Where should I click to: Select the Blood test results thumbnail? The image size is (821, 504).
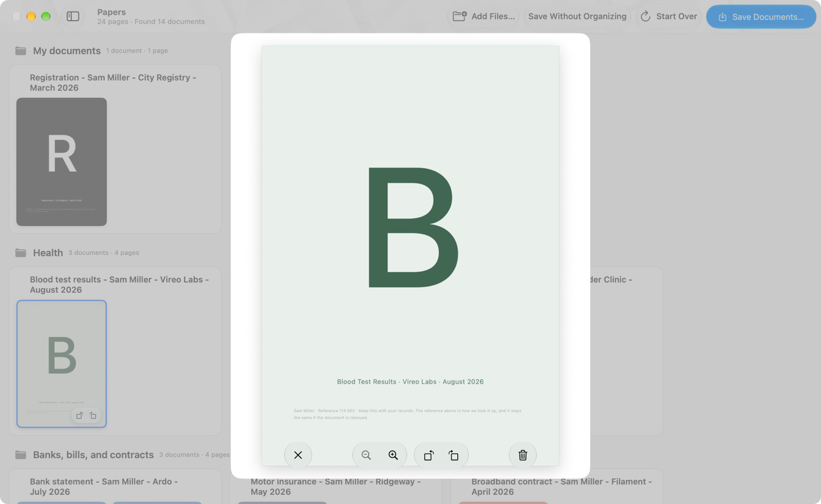pos(62,364)
